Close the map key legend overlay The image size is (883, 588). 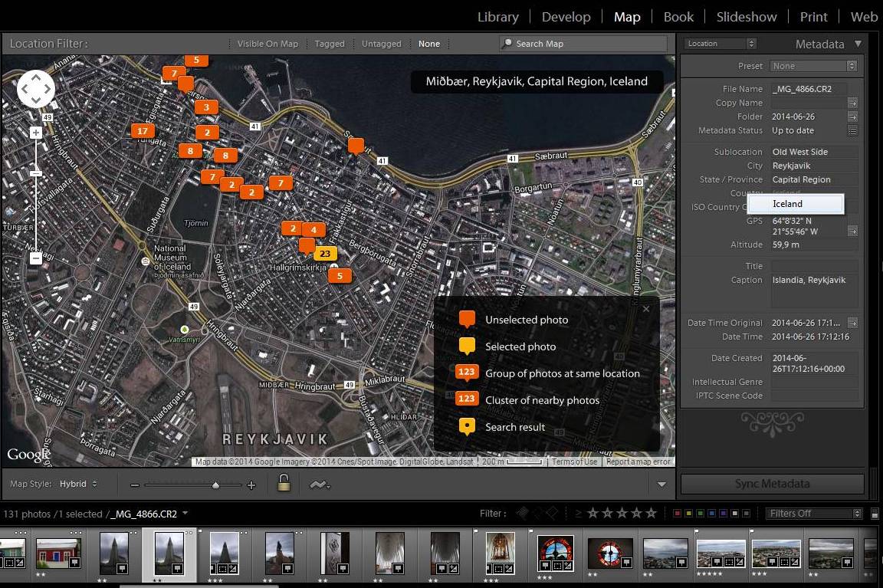(646, 309)
